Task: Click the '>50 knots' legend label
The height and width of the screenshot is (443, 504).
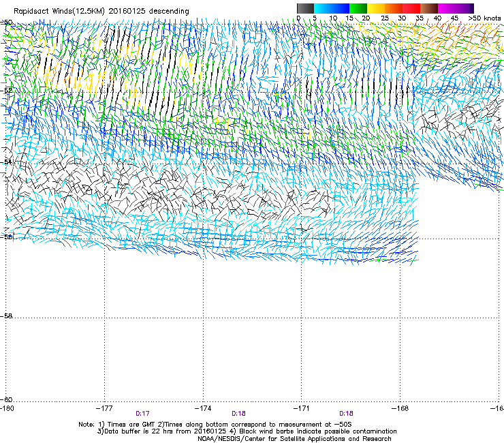Action: pyautogui.click(x=484, y=18)
